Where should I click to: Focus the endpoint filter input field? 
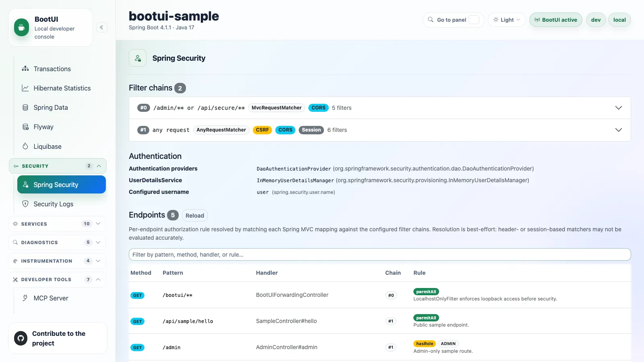[x=380, y=255]
